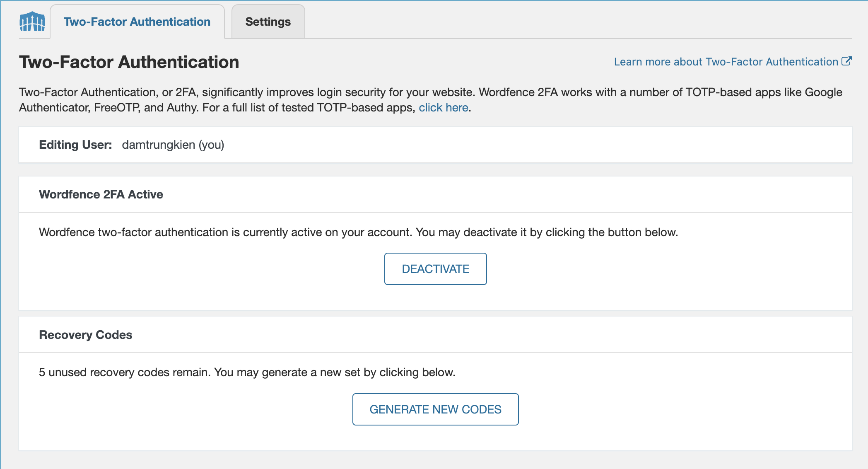The image size is (868, 469).
Task: Click GENERATE NEW CODES button
Action: click(435, 409)
